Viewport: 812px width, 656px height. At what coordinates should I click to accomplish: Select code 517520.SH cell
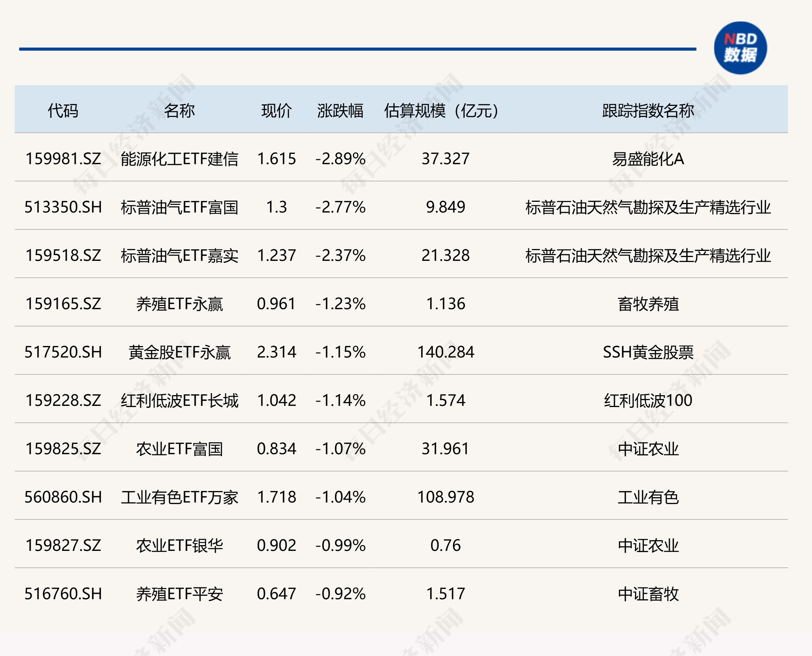pos(63,352)
